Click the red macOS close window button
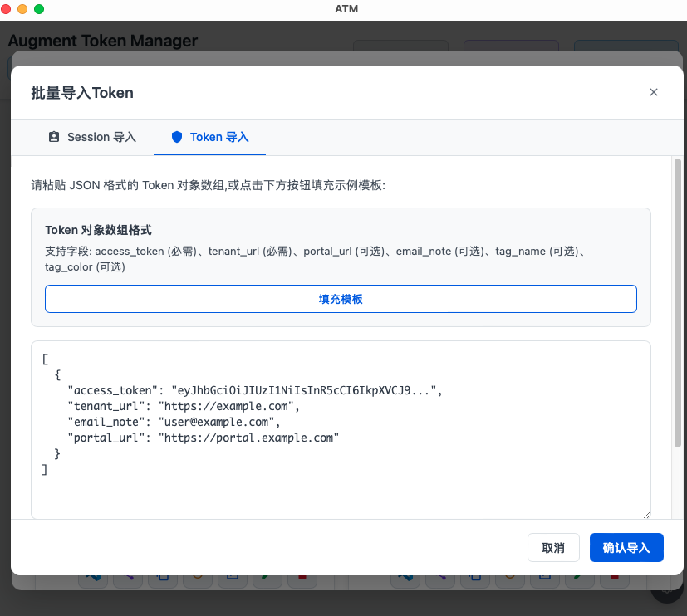The image size is (687, 616). [7, 9]
